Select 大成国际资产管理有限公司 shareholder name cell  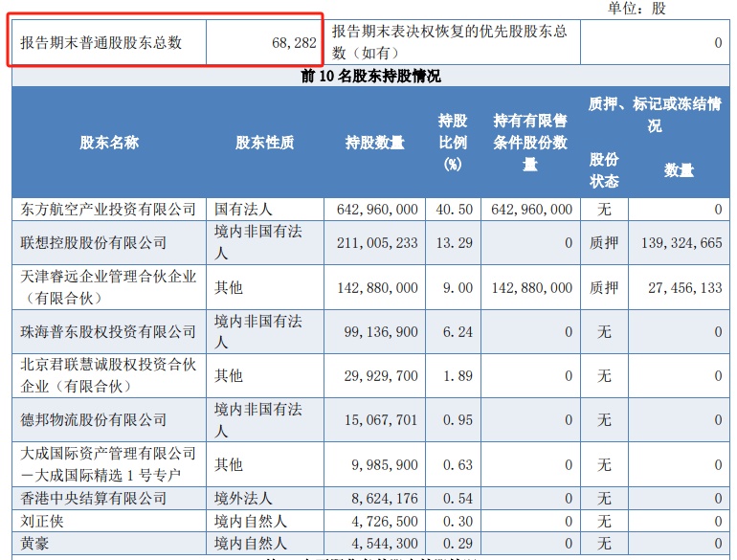108,464
